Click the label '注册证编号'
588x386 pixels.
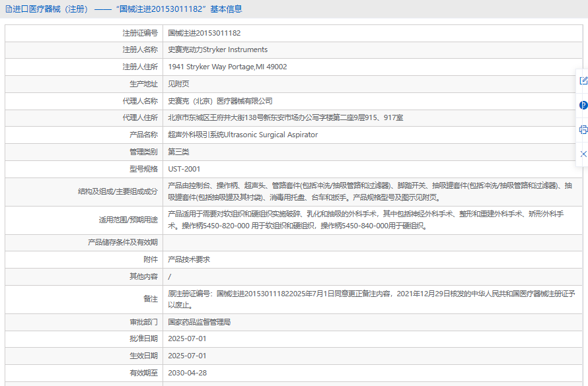[140, 33]
